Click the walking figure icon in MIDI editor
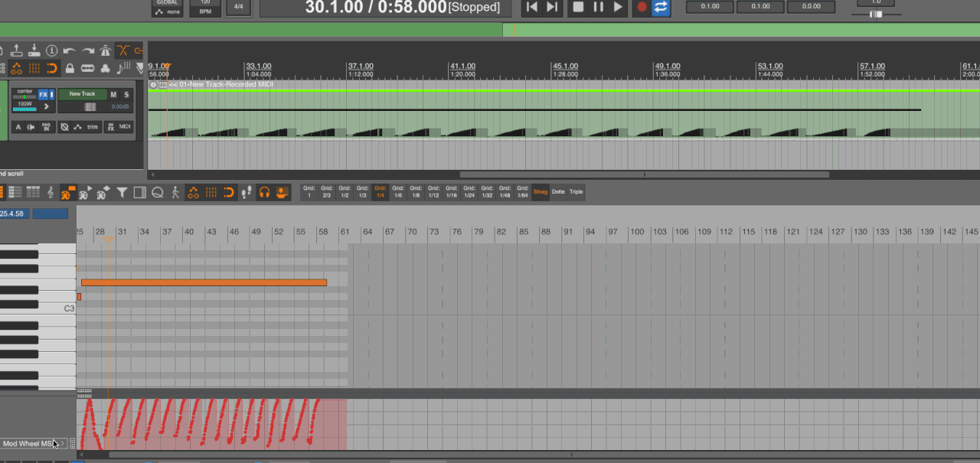The width and height of the screenshot is (980, 463). 175,192
